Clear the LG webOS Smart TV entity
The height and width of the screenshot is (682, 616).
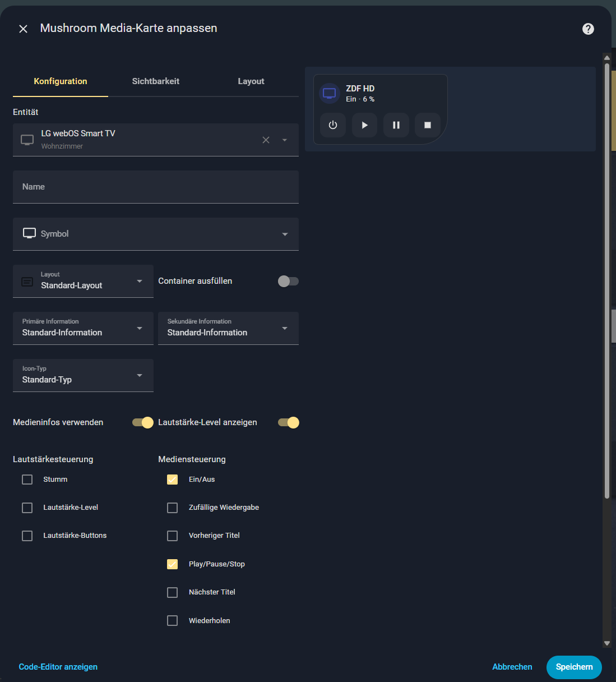click(266, 140)
